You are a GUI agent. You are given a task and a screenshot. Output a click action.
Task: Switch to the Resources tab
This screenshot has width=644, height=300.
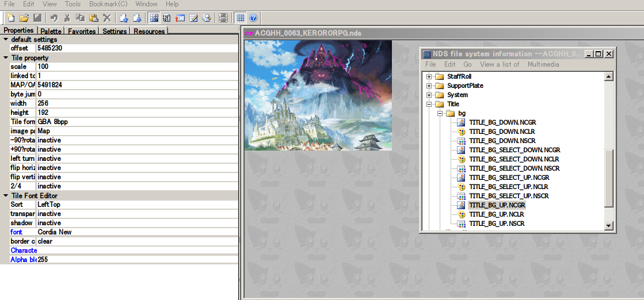149,31
